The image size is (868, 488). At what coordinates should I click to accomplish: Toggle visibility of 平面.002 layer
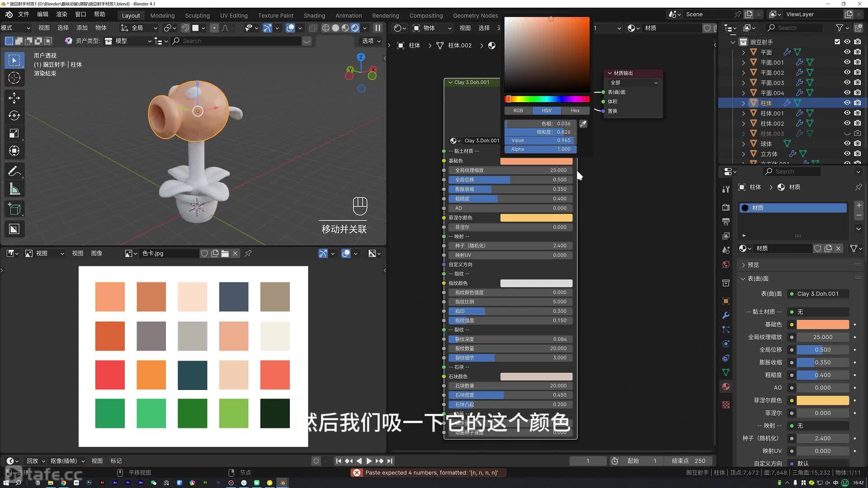(847, 72)
